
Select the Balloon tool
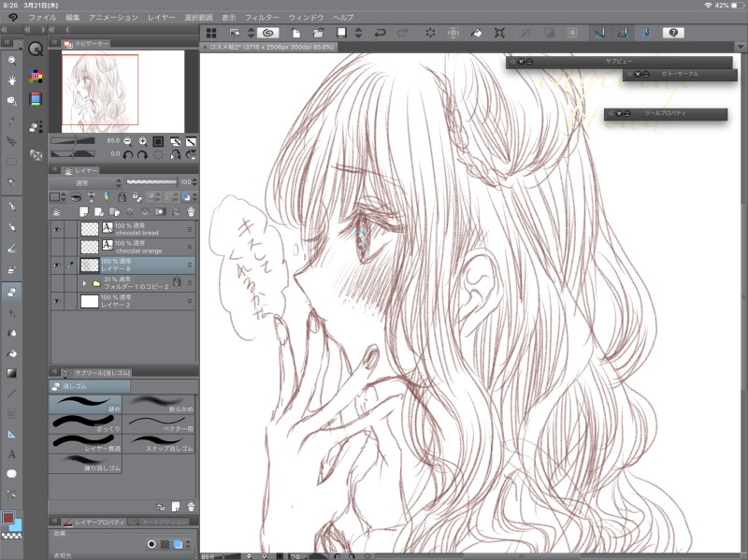(11, 474)
